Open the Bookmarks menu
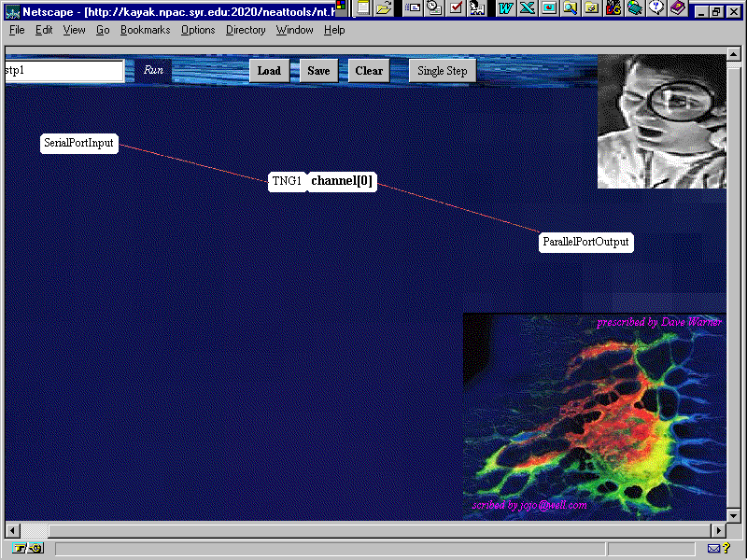This screenshot has width=747, height=560. click(x=146, y=30)
